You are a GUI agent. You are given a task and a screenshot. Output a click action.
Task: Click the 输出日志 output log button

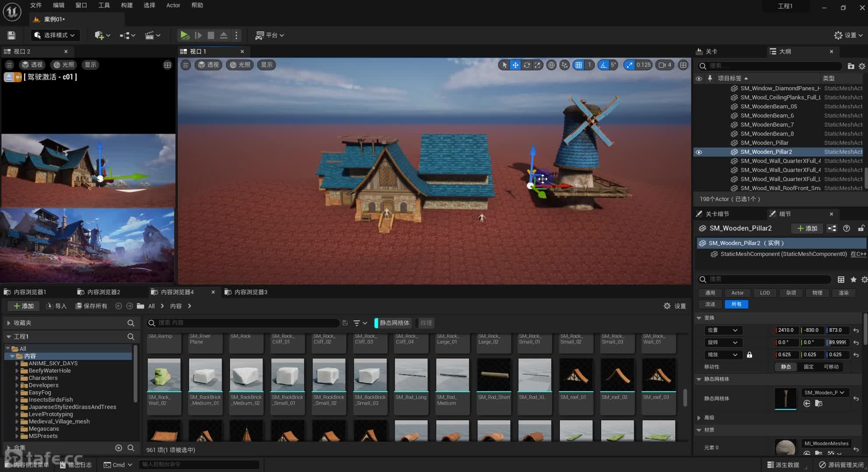click(75, 465)
